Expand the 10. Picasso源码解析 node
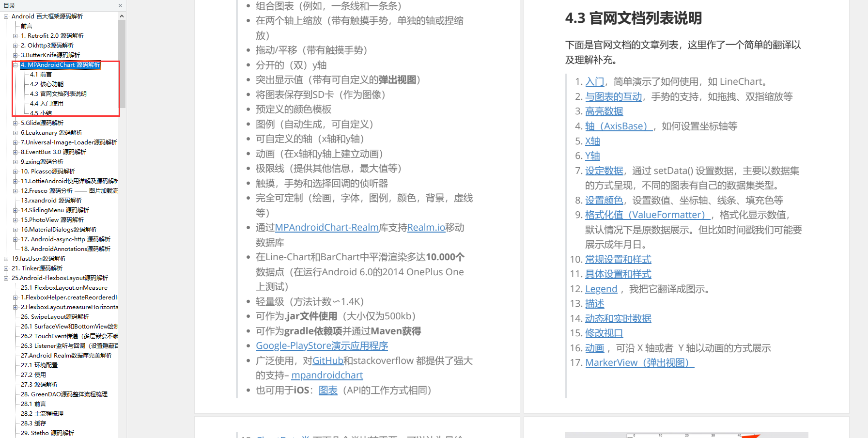Image resolution: width=868 pixels, height=438 pixels. tap(15, 172)
